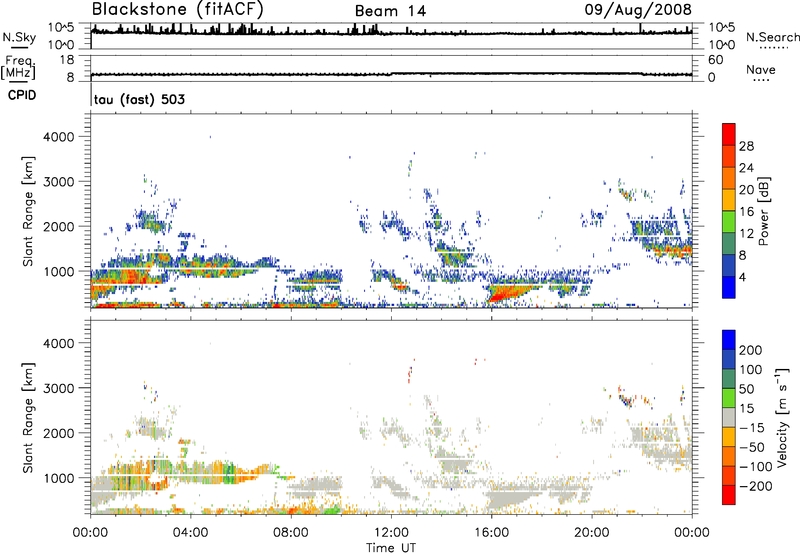Click the grey band of the velocity colorbar
800x554 pixels.
tap(729, 417)
